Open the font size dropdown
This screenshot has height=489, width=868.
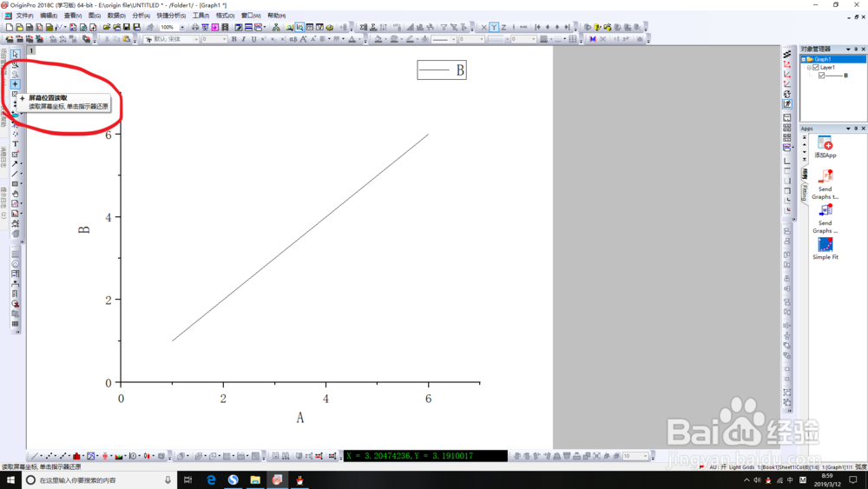pos(224,39)
